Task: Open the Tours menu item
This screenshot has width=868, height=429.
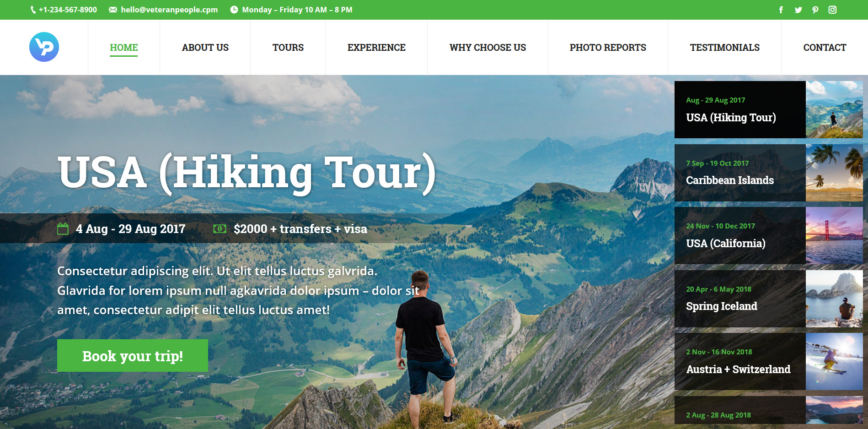Action: coord(288,48)
